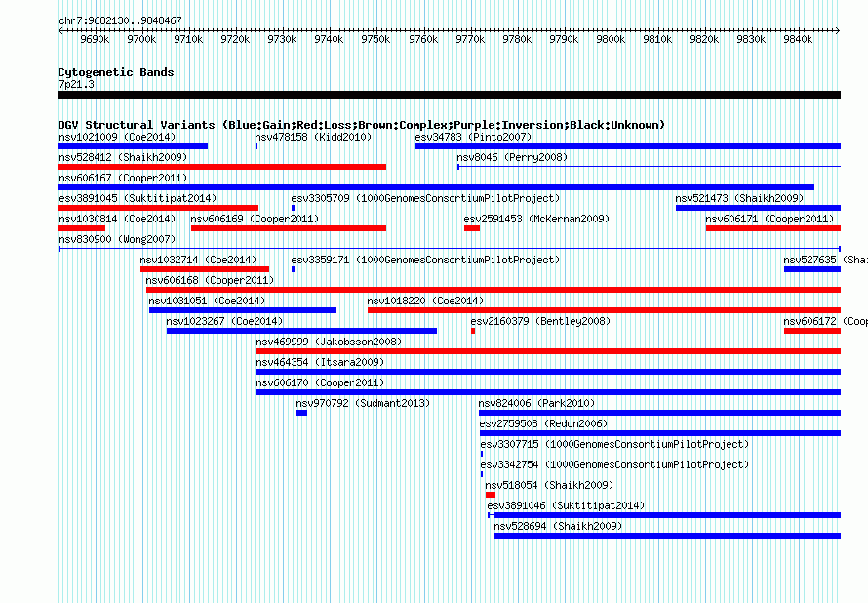Open the nsv8046 (Perry2008) variant label
Screen dimensions: 868x603
tap(513, 157)
